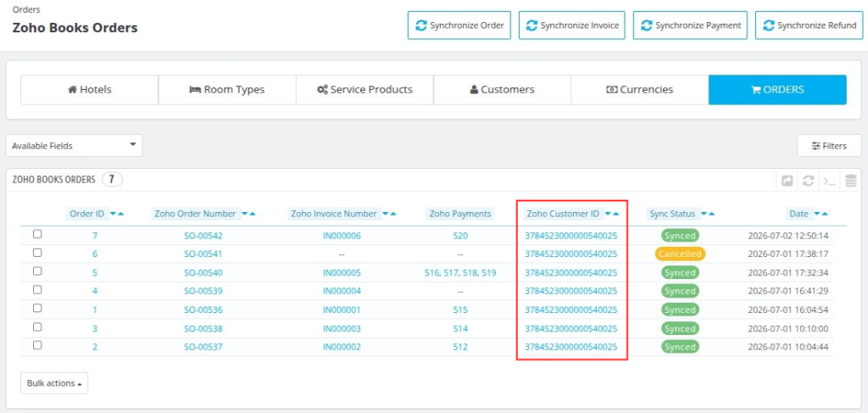This screenshot has width=868, height=413.
Task: Open the Room Types tab
Action: (x=227, y=90)
